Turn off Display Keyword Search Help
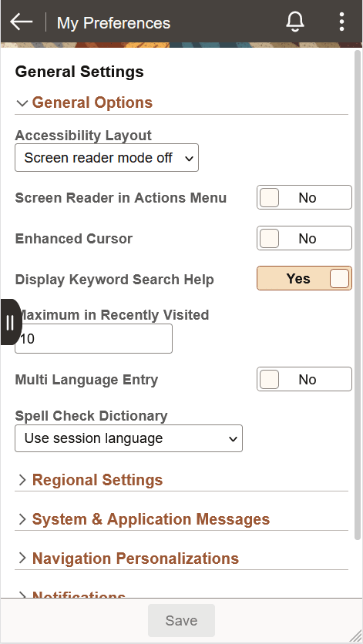This screenshot has width=363, height=644. pos(304,278)
